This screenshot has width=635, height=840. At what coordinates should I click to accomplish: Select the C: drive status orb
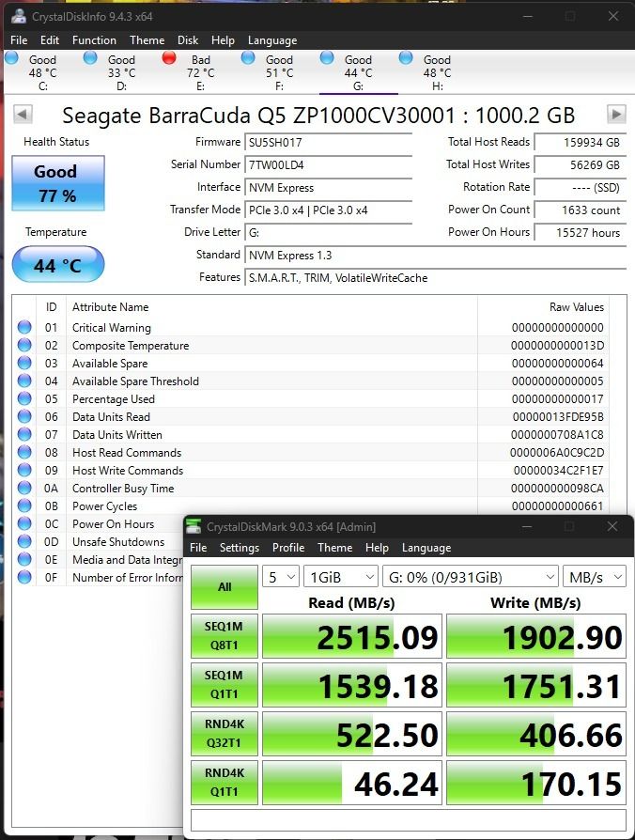click(11, 57)
